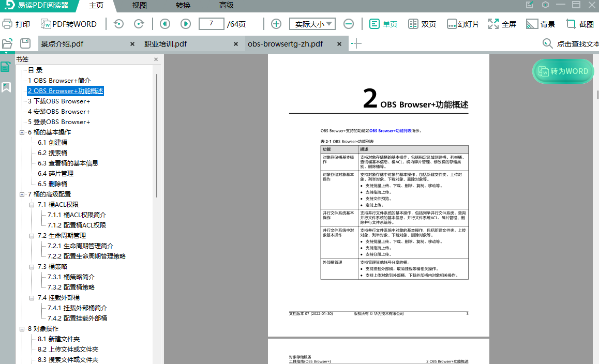Select bookmark 1 OBS Browser+简介
Viewport: 599px width, 364px height.
tap(59, 81)
